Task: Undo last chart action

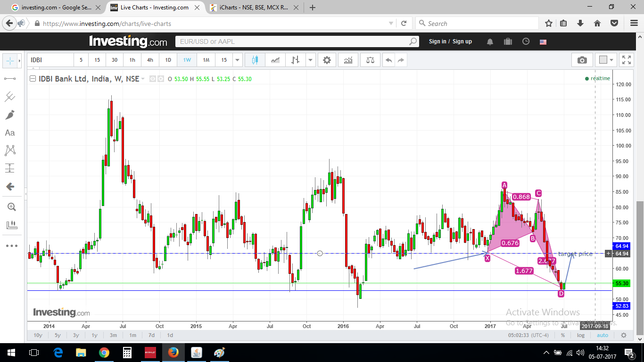Action: pos(388,60)
